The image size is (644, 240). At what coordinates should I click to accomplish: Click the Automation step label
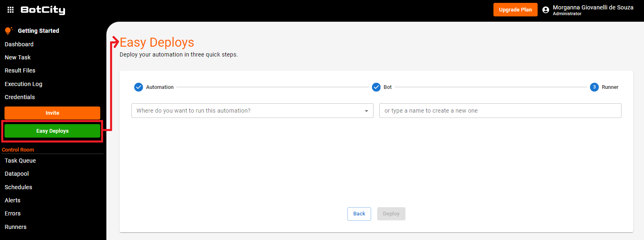tap(160, 87)
